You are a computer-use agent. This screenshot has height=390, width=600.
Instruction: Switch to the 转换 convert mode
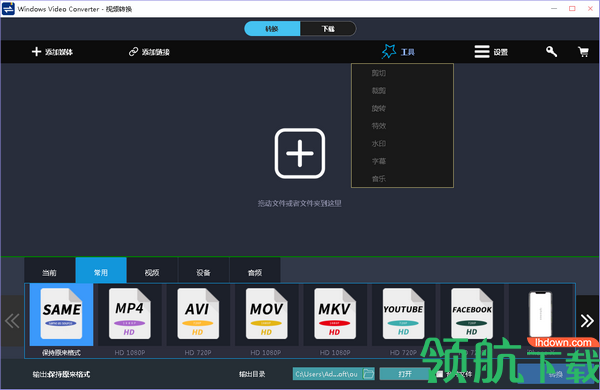[272, 29]
